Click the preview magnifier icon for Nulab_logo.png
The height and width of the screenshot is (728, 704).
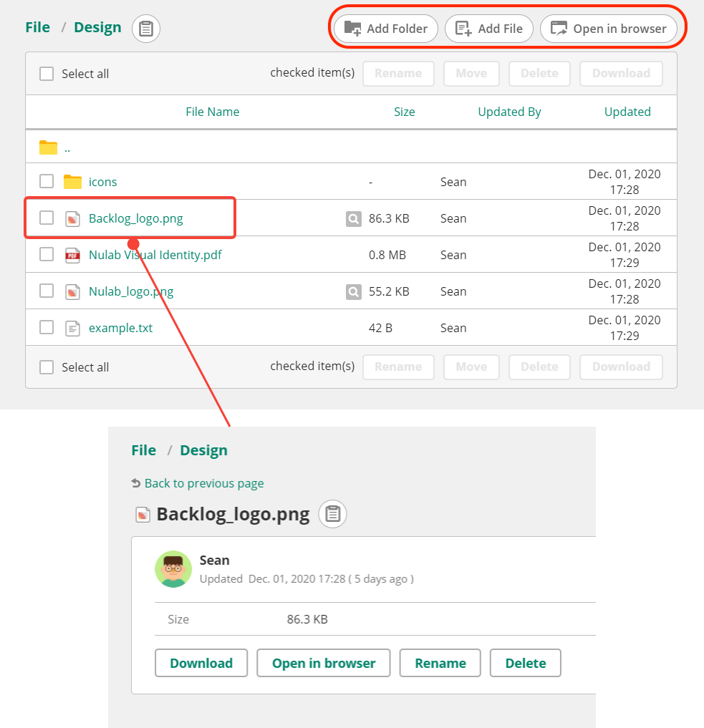pos(354,291)
